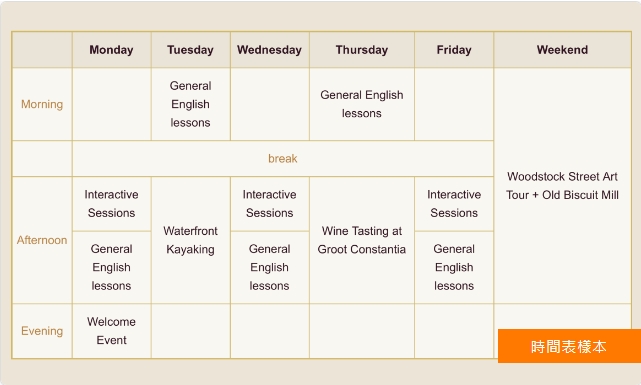Image resolution: width=641 pixels, height=385 pixels.
Task: Select Woodstock Street Art Tour weekend cell
Action: click(563, 186)
